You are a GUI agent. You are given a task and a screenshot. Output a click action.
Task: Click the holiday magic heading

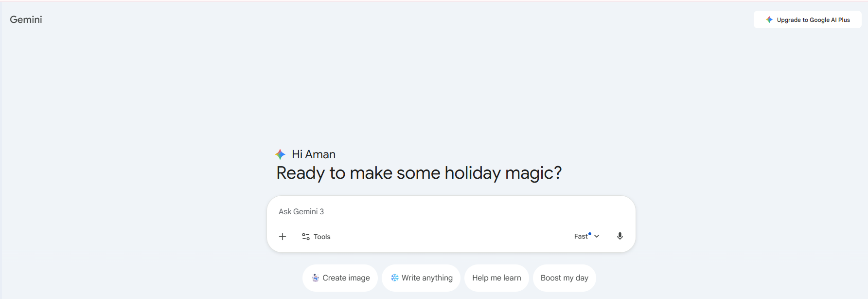click(x=419, y=173)
